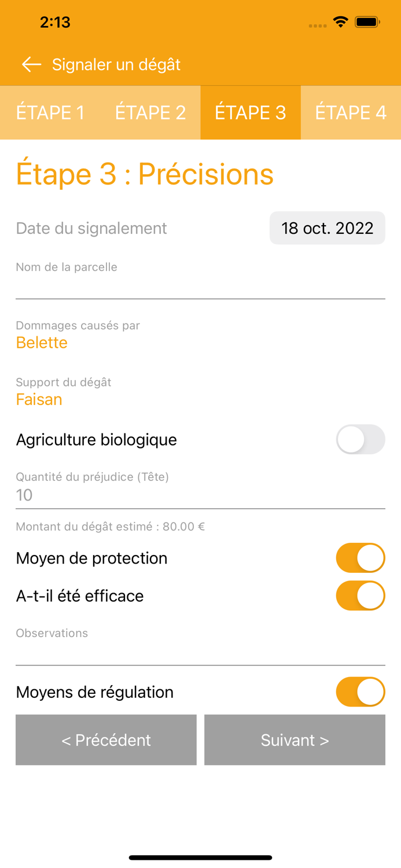Tap the back arrow to exit damage report

coord(31,64)
